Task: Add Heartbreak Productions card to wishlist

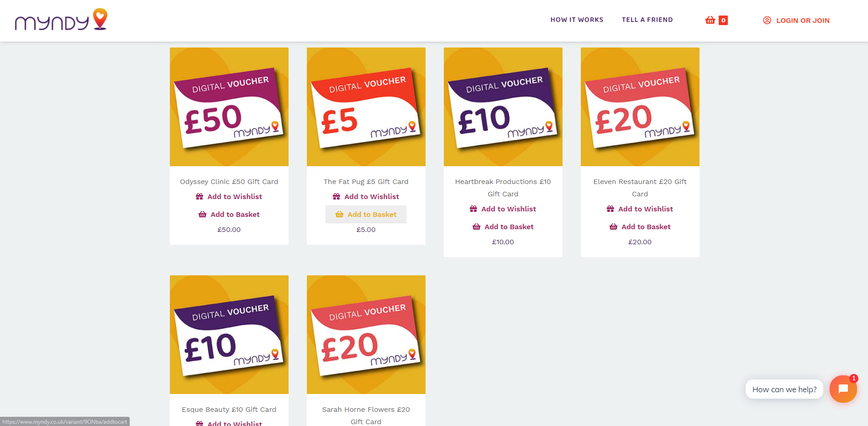Action: 503,209
